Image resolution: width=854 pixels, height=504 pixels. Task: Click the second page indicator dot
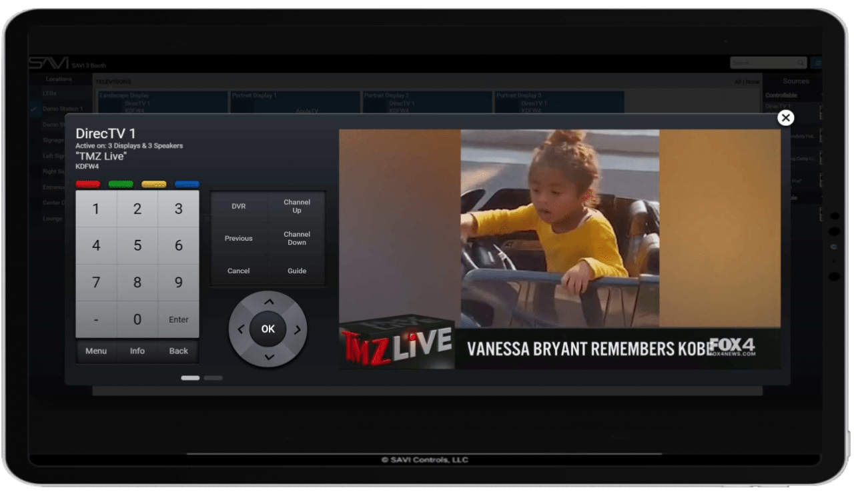pyautogui.click(x=213, y=377)
